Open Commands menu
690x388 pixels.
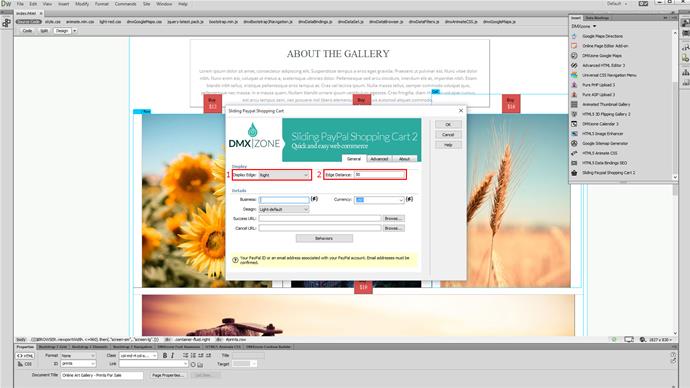125,4
